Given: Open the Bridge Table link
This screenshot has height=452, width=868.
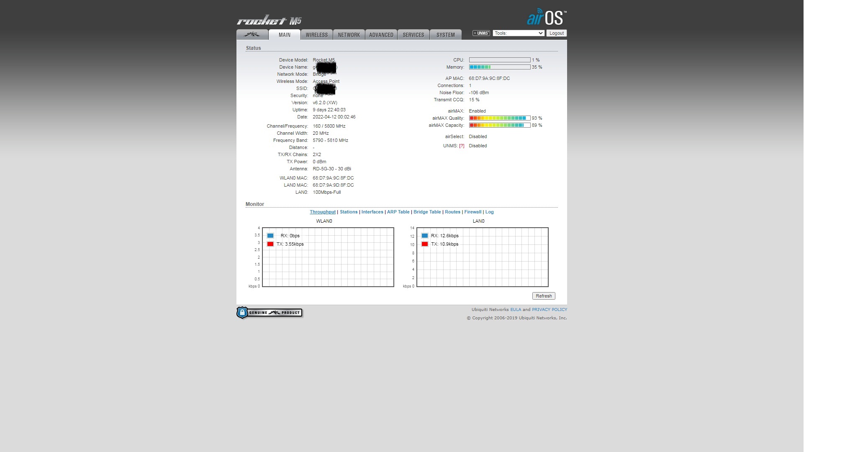Looking at the screenshot, I should (x=427, y=212).
